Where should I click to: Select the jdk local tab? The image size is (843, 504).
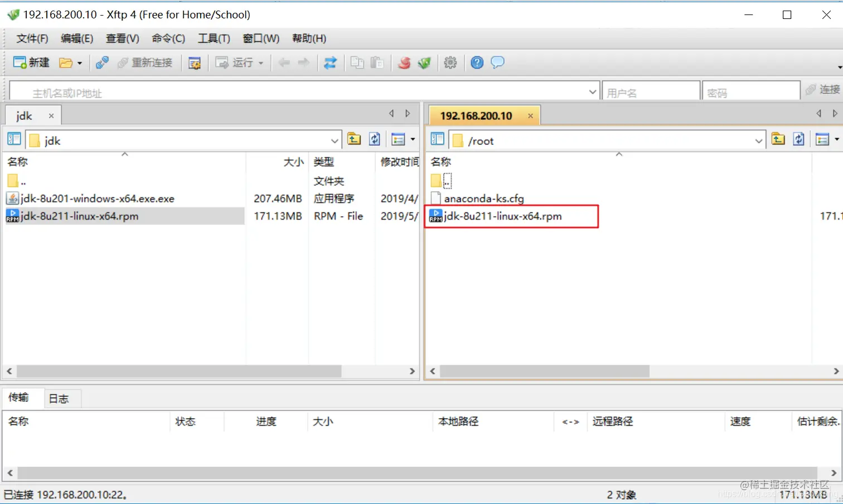pyautogui.click(x=25, y=116)
